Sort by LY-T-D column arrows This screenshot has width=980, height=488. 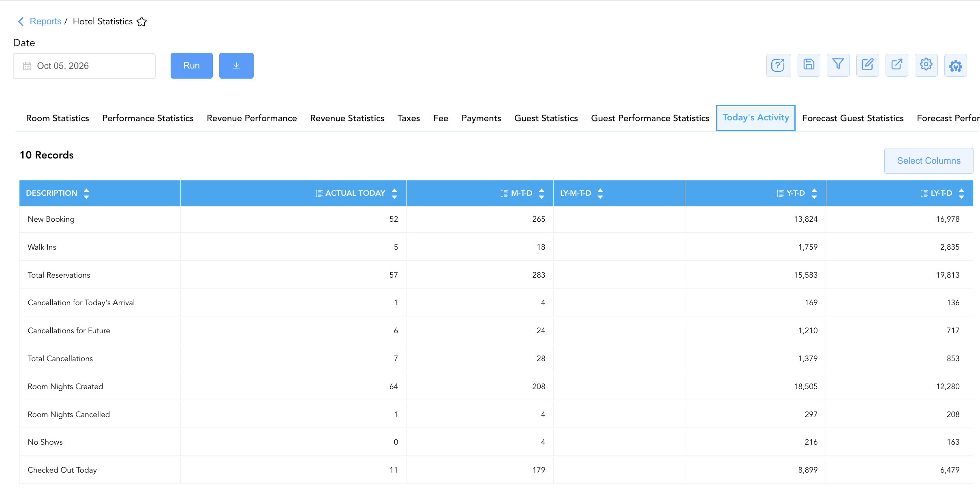pos(961,193)
